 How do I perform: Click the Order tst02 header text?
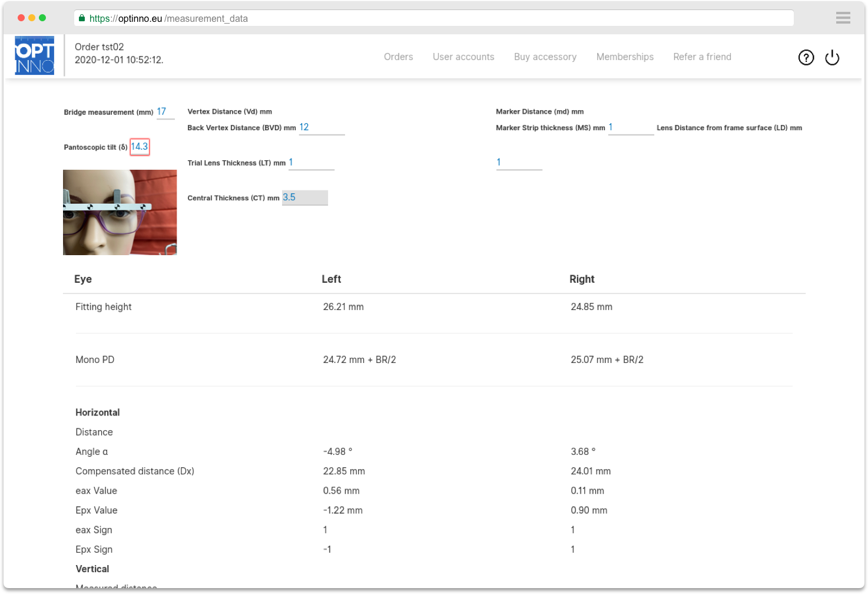pyautogui.click(x=99, y=47)
